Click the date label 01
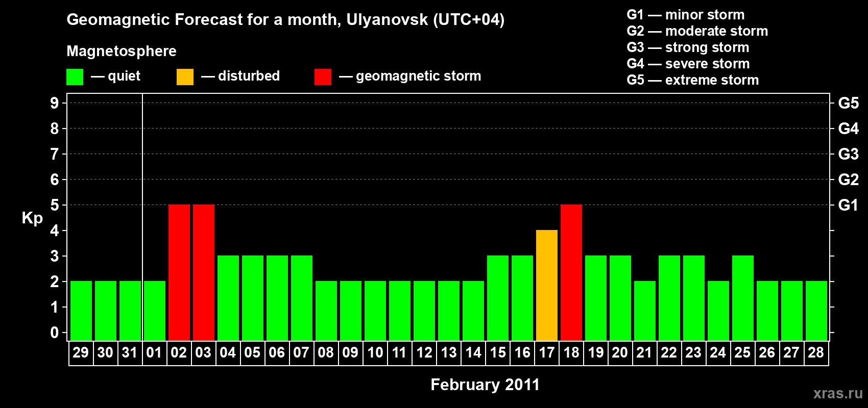Viewport: 868px width, 408px height. coord(154,352)
